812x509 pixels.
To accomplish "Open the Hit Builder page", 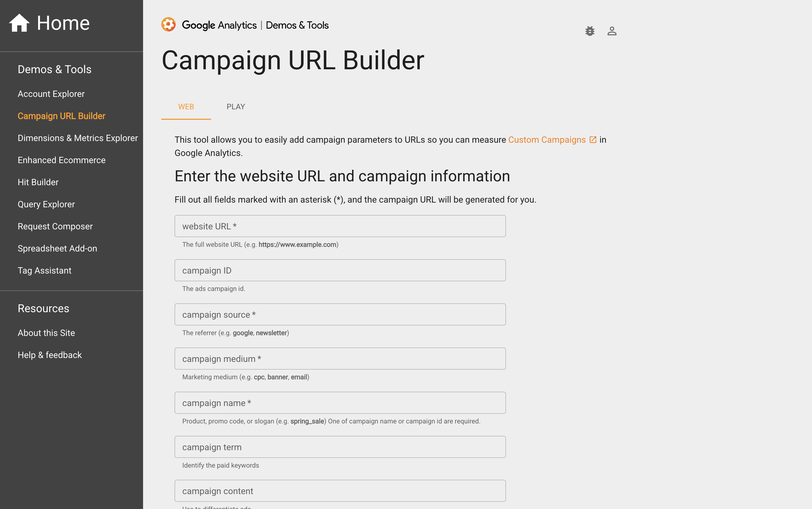I will [x=38, y=182].
